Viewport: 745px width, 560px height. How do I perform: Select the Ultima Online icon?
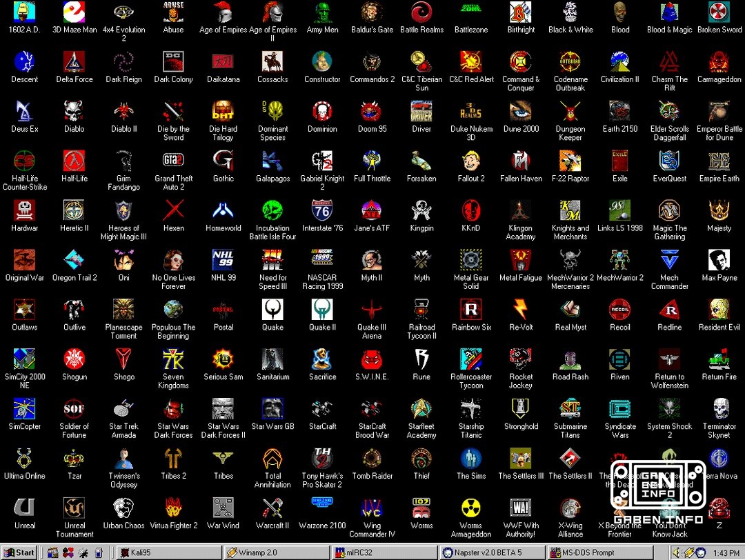tap(25, 459)
